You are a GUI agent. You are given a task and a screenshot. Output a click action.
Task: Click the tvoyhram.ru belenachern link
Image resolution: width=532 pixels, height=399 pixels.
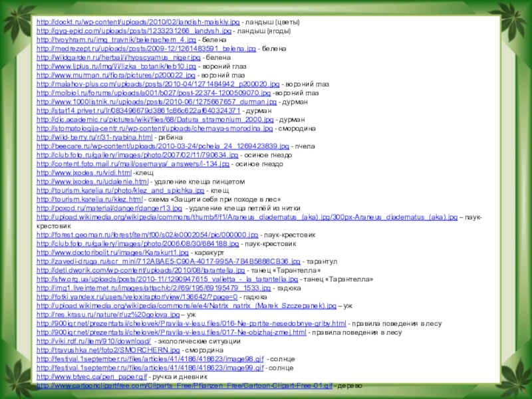[x=116, y=40]
